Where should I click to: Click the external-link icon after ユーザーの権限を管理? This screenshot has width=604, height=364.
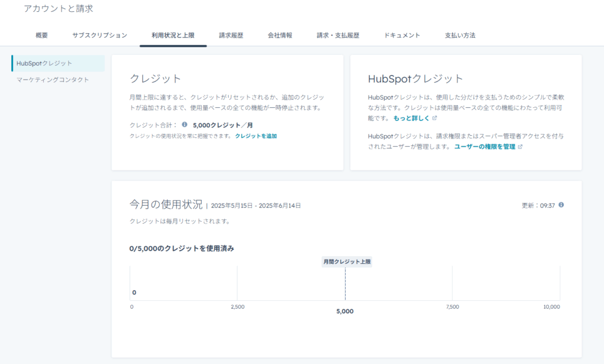tap(520, 147)
